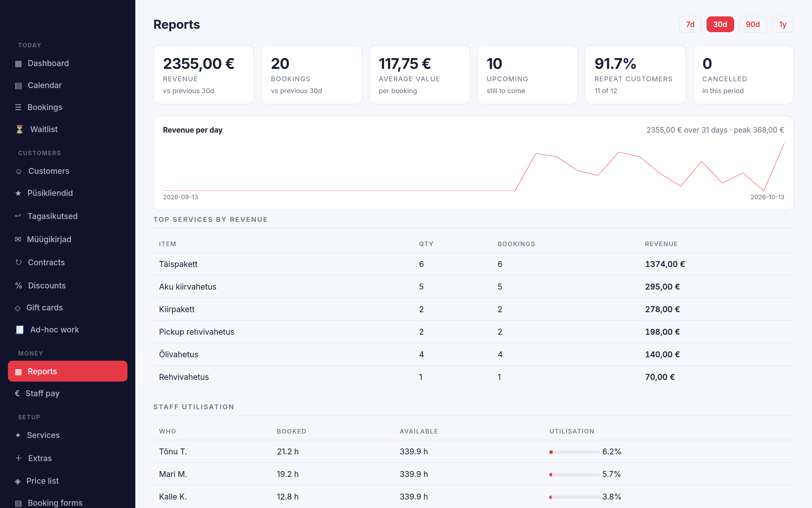Image resolution: width=812 pixels, height=508 pixels.
Task: Click the Reports chart icon
Action: pos(18,372)
